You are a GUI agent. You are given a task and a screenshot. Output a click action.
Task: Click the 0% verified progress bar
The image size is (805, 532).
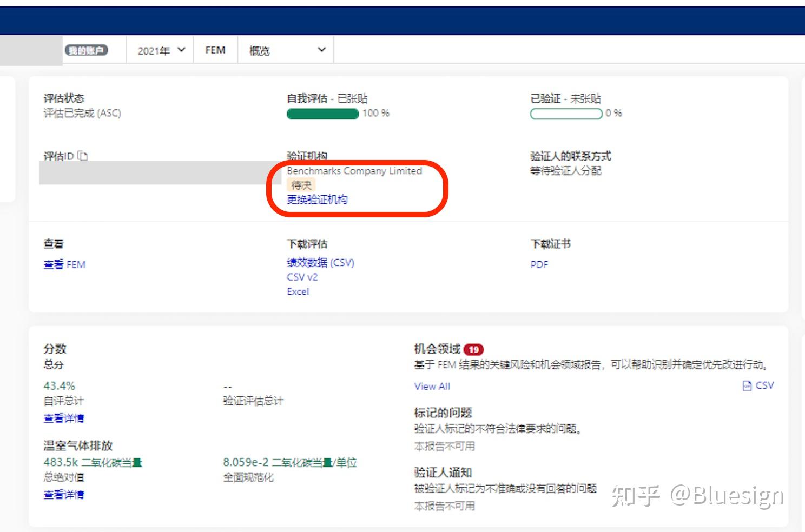coord(566,114)
